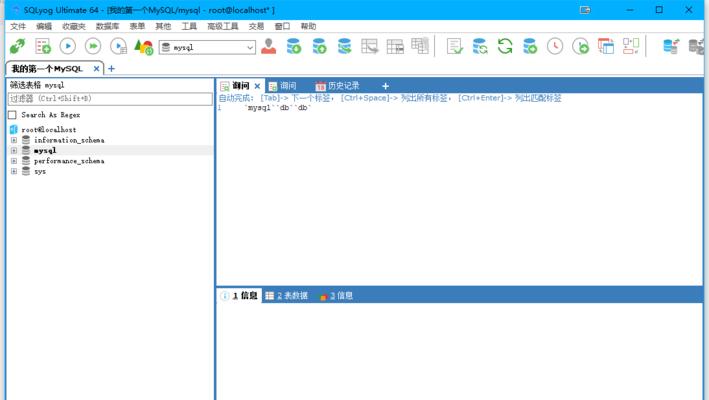This screenshot has height=400, width=709.
Task: Click database add icon after refresh
Action: tap(530, 46)
